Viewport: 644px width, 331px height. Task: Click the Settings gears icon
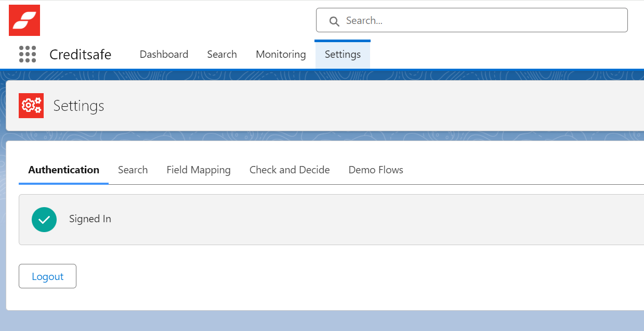(x=31, y=106)
